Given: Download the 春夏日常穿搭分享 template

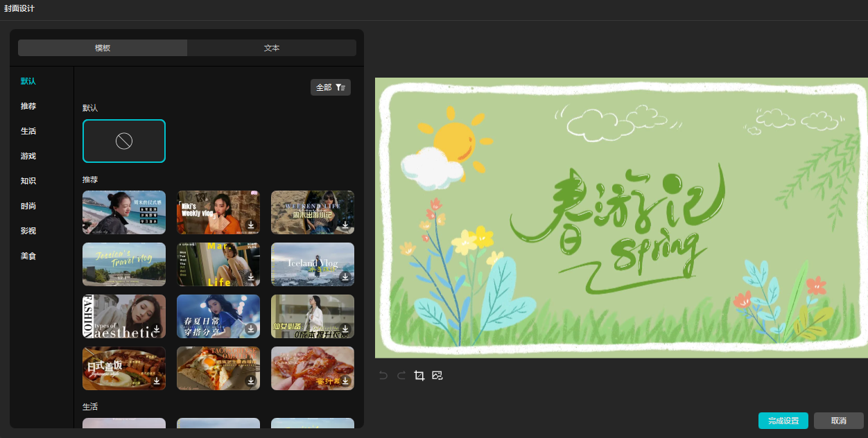Looking at the screenshot, I should [251, 329].
